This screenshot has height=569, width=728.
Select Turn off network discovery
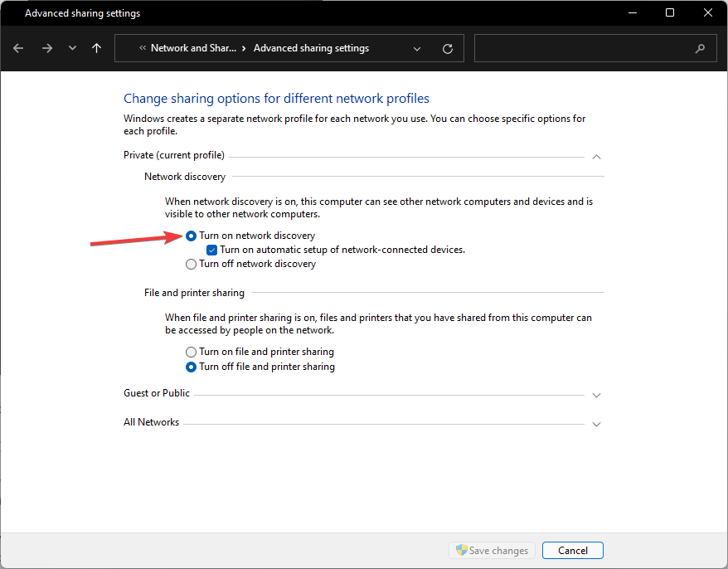coord(192,264)
